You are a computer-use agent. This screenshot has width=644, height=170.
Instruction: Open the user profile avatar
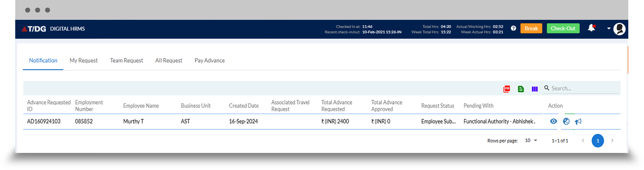coord(619,29)
